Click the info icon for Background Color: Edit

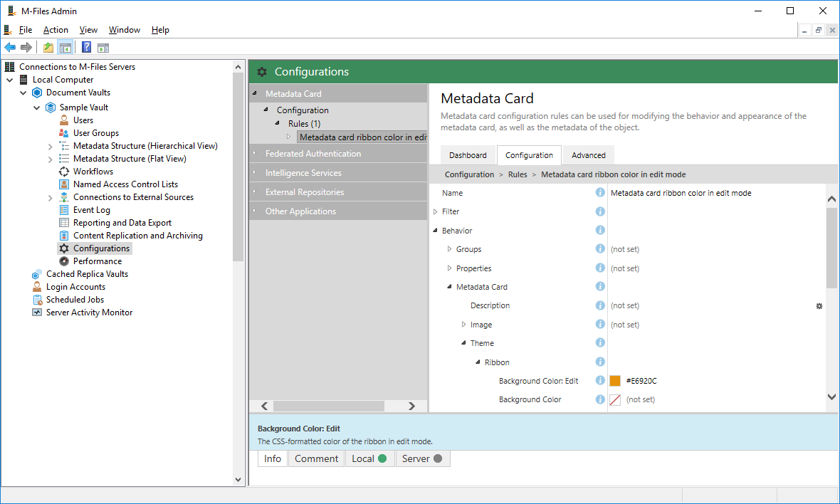(600, 380)
